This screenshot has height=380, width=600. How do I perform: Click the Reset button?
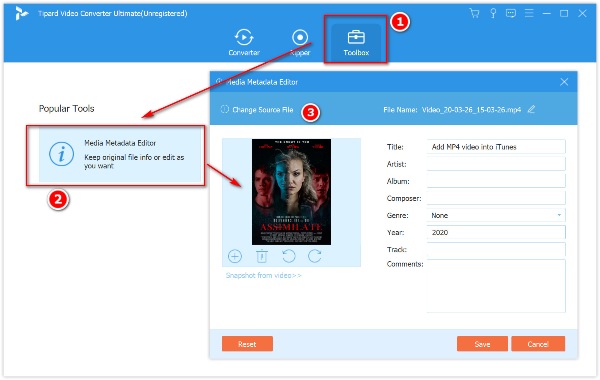coord(247,344)
